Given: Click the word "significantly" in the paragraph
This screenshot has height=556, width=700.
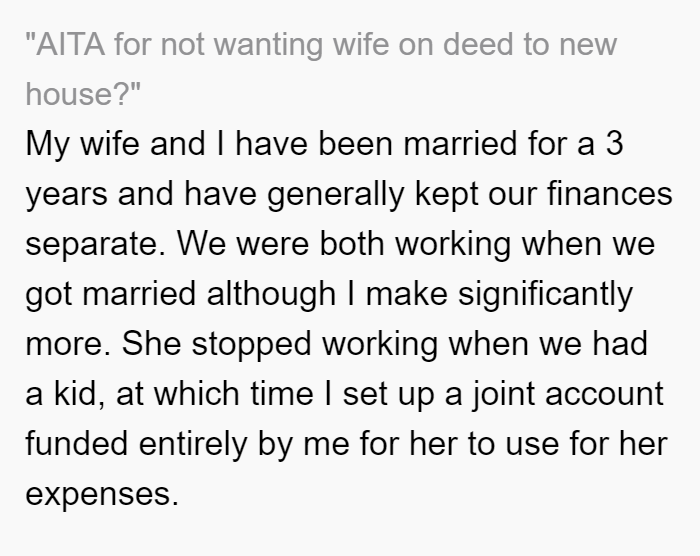Looking at the screenshot, I should click(546, 295).
